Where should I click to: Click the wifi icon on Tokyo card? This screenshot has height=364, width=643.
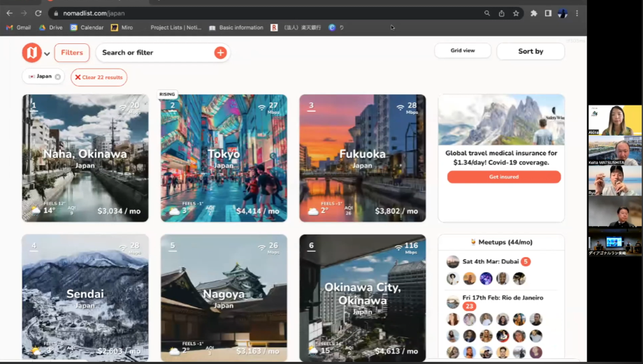(x=261, y=108)
